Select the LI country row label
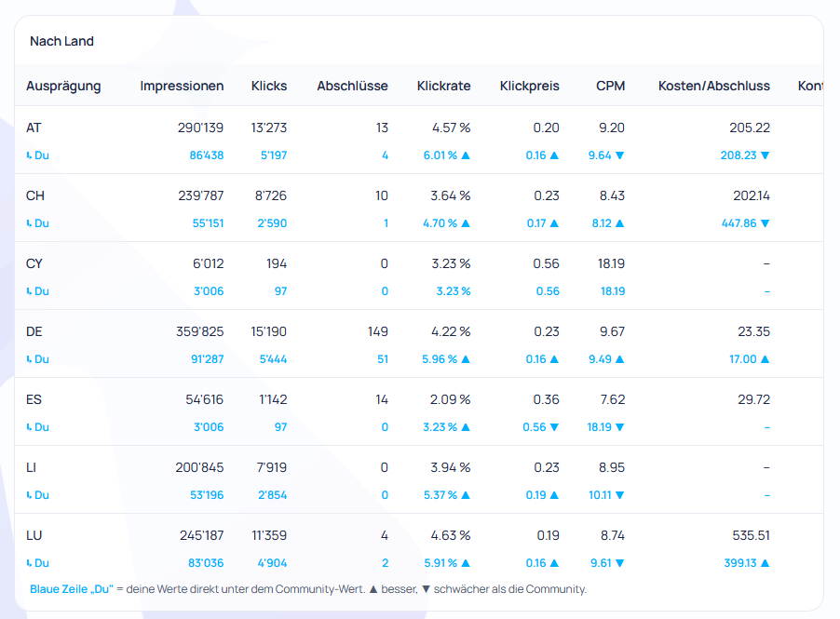Image resolution: width=840 pixels, height=619 pixels. (31, 468)
